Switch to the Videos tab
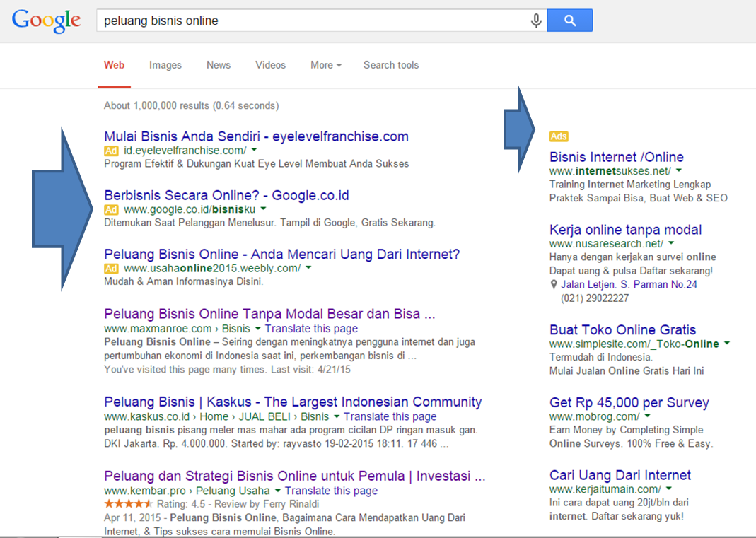Screen dimensions: 756x538 coord(270,65)
